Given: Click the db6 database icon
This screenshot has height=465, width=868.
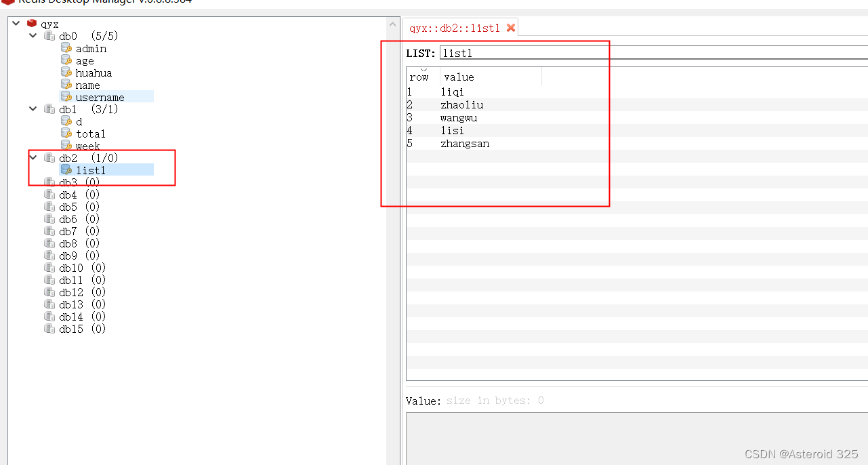Looking at the screenshot, I should coord(49,219).
